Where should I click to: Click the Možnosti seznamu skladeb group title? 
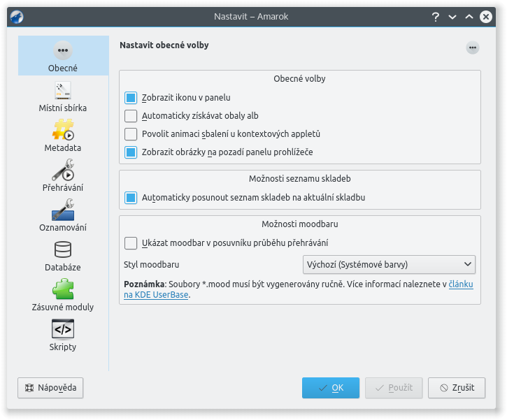tap(300, 179)
